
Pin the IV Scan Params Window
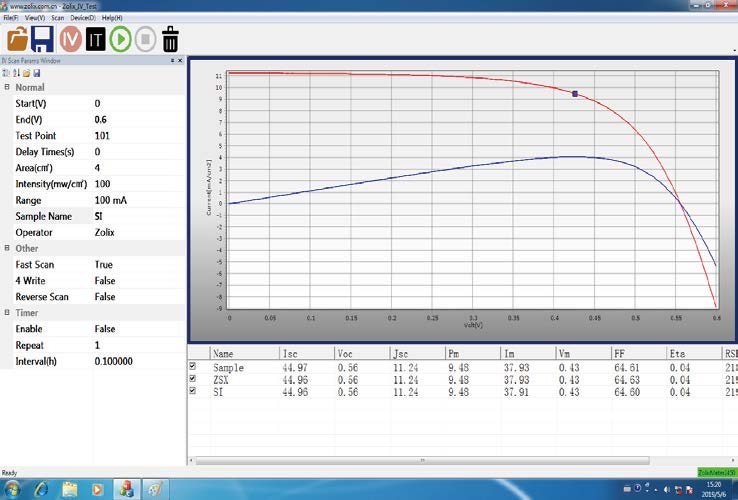[x=172, y=61]
